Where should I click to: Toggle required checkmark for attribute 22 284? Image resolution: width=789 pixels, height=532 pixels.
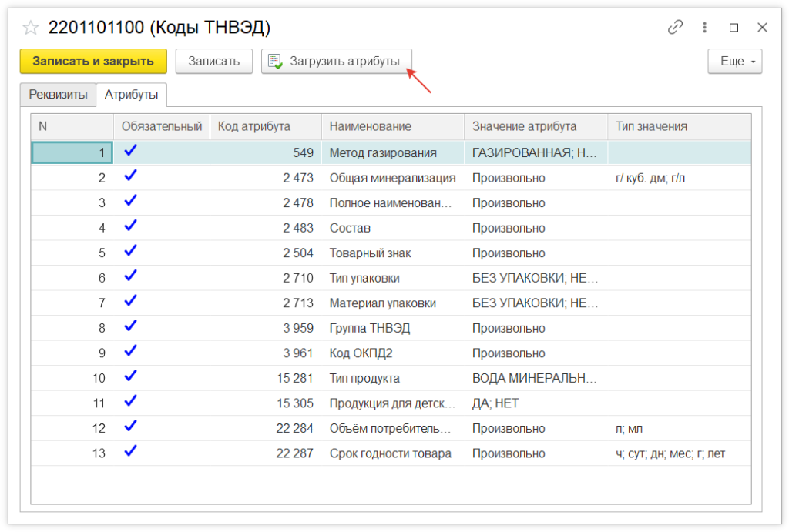tap(131, 427)
